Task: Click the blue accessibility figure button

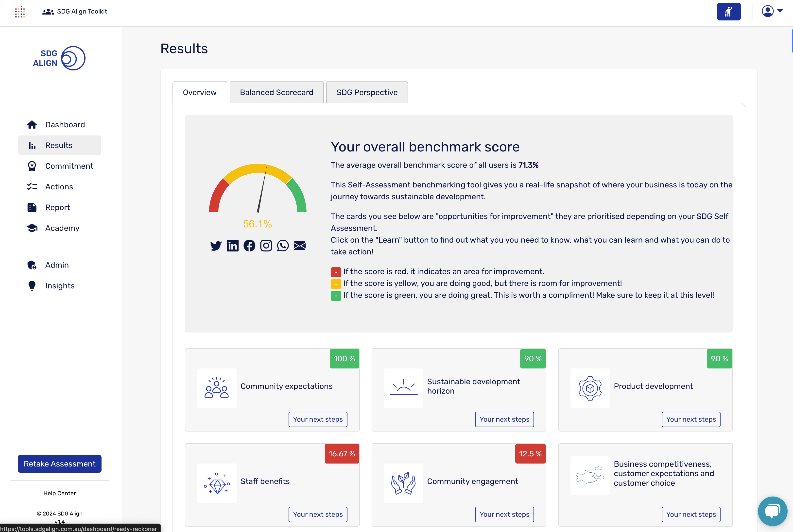Action: pos(728,12)
